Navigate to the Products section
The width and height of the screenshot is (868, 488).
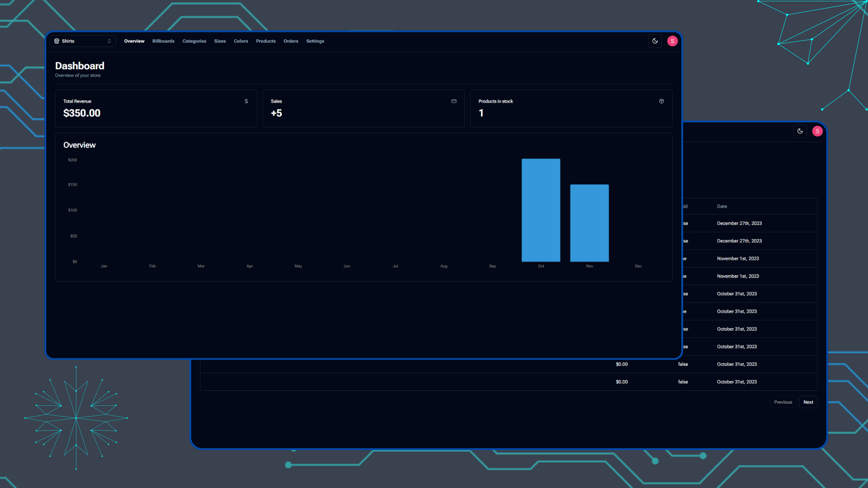[x=265, y=41]
